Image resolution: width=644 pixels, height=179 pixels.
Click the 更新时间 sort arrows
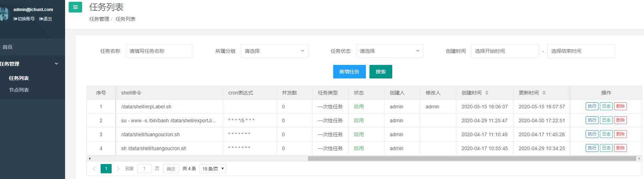click(x=544, y=93)
